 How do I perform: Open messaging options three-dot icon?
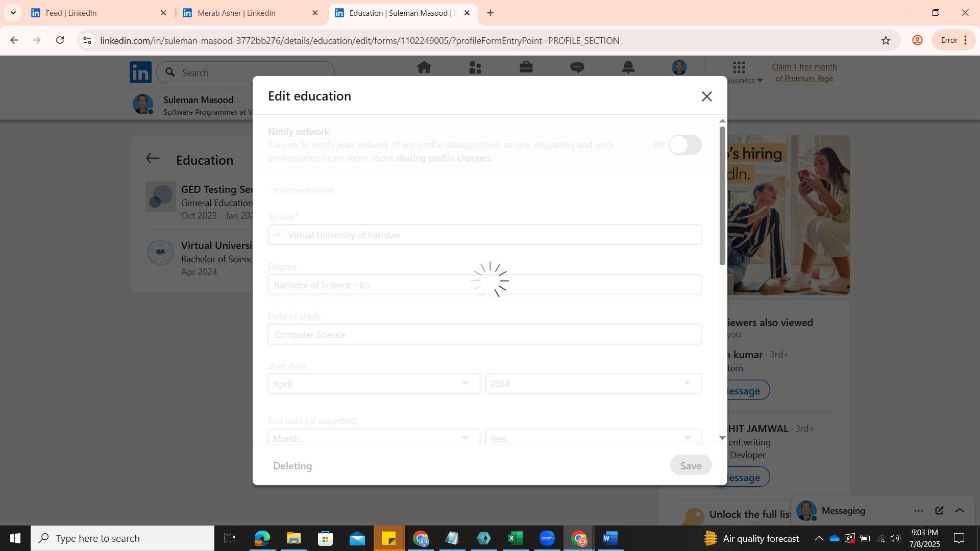919,511
